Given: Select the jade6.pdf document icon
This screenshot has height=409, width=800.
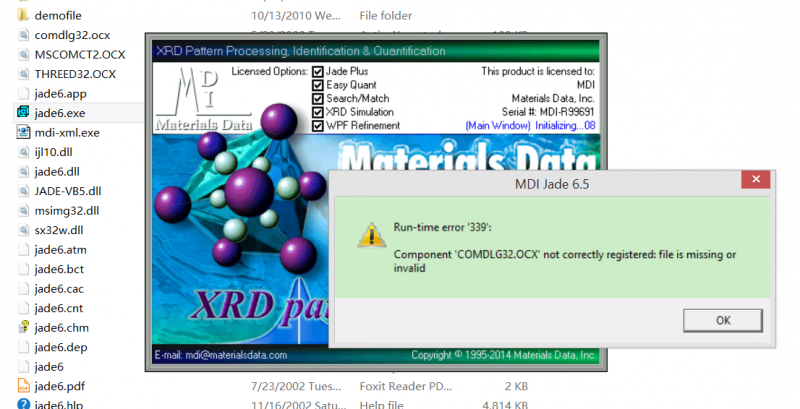Looking at the screenshot, I should coord(23,386).
